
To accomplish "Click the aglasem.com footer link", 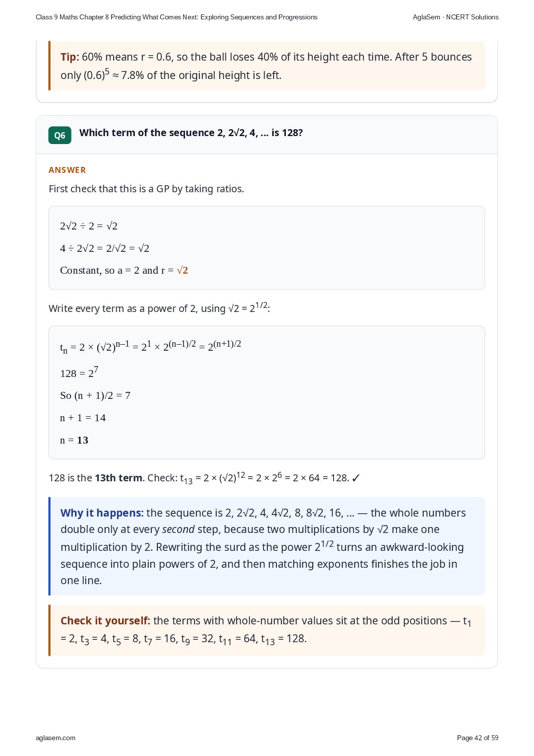I will coord(56,738).
